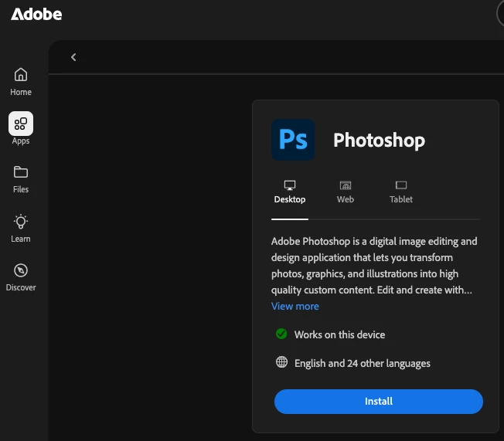Image resolution: width=504 pixels, height=441 pixels.
Task: Click View more link
Action: click(295, 306)
